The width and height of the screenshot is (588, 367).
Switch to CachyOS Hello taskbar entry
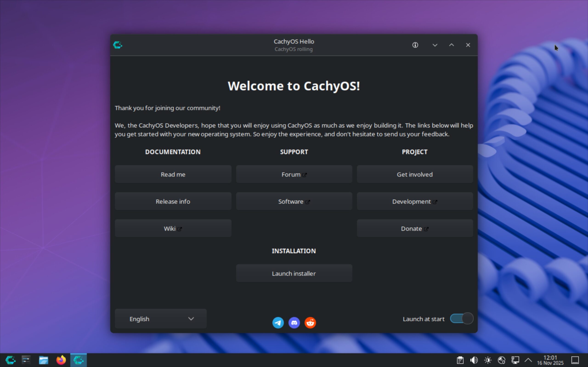coord(79,360)
